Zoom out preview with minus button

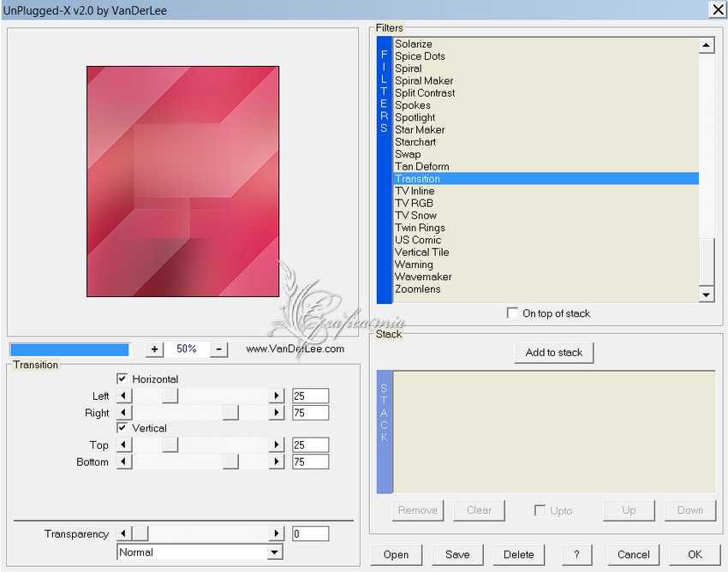218,349
